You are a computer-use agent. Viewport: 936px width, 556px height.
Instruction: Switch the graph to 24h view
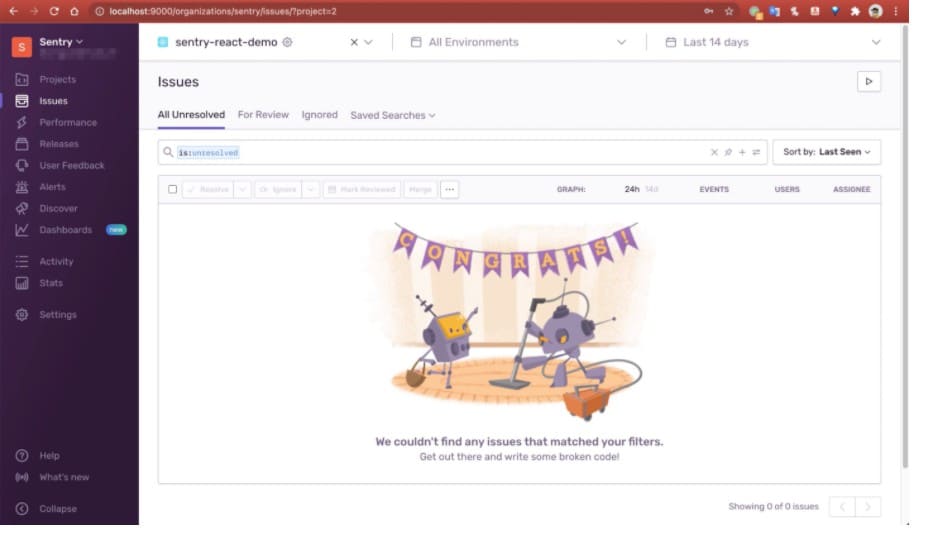click(631, 189)
